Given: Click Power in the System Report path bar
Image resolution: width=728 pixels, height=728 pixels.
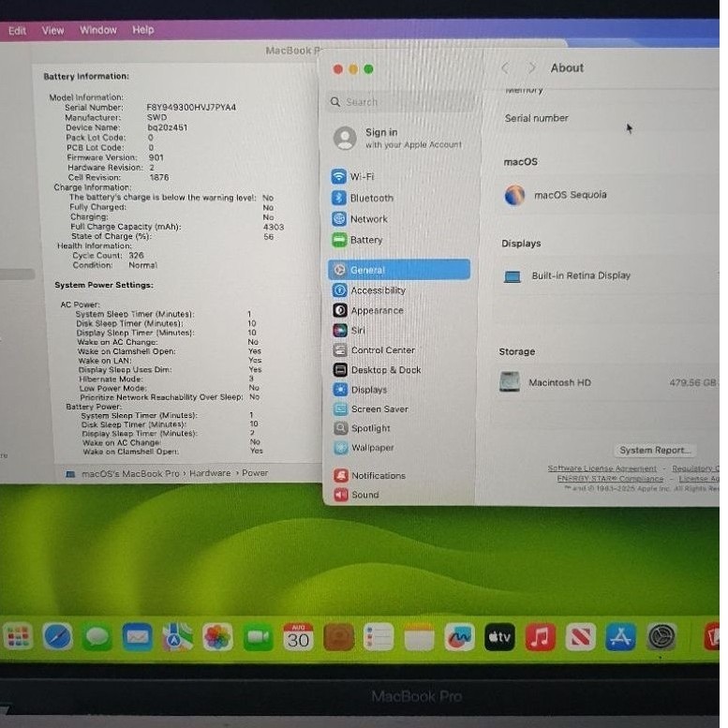Looking at the screenshot, I should 255,473.
